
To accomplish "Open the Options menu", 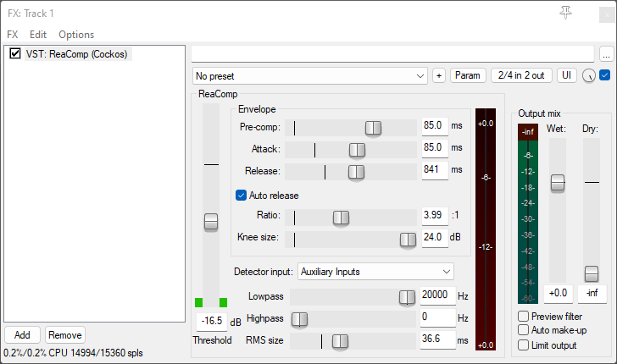I will (76, 35).
